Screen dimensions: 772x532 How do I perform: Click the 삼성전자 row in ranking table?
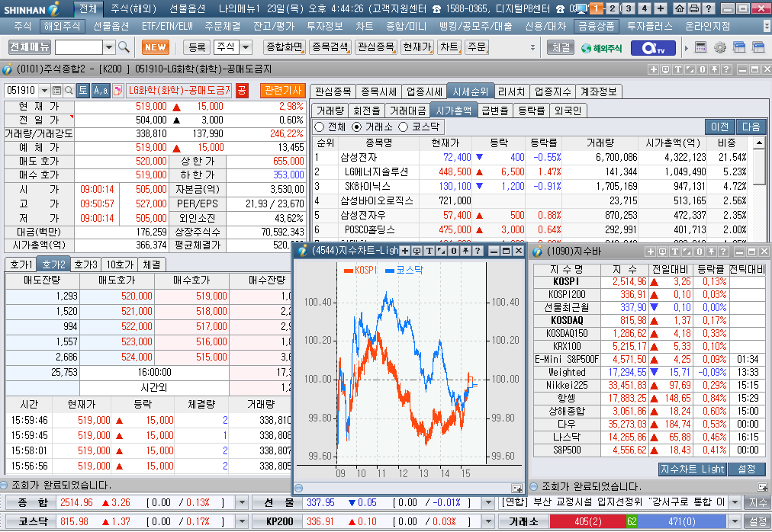[x=531, y=158]
